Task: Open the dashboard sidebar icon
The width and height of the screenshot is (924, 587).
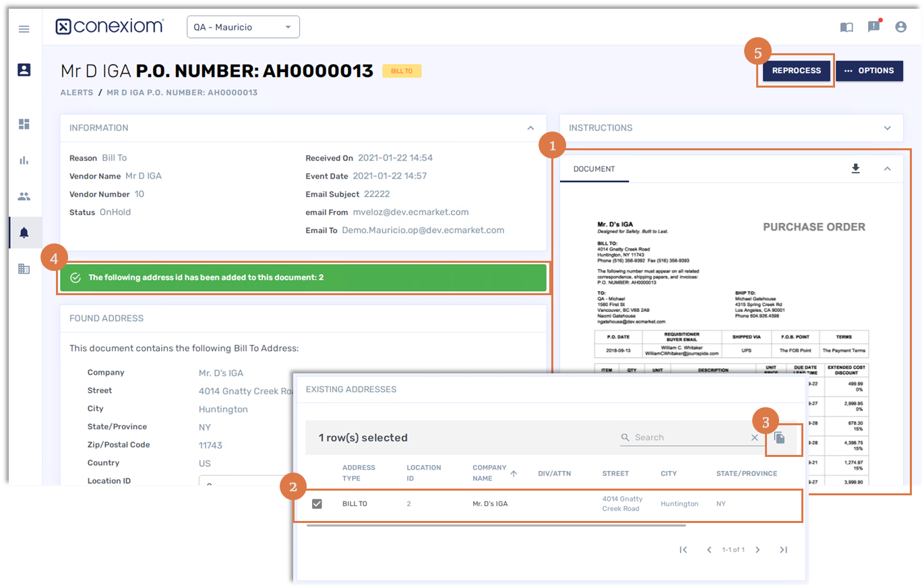Action: click(x=24, y=123)
